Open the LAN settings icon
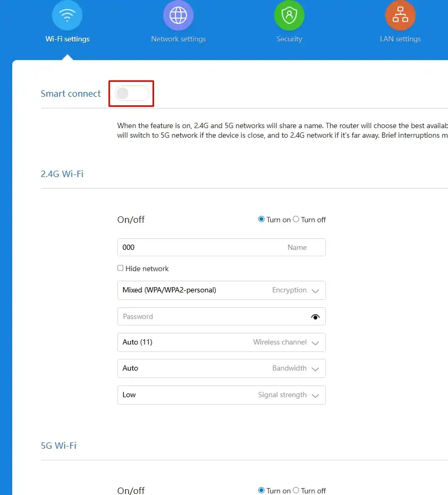Screen dimensions: 448x495 click(400, 16)
